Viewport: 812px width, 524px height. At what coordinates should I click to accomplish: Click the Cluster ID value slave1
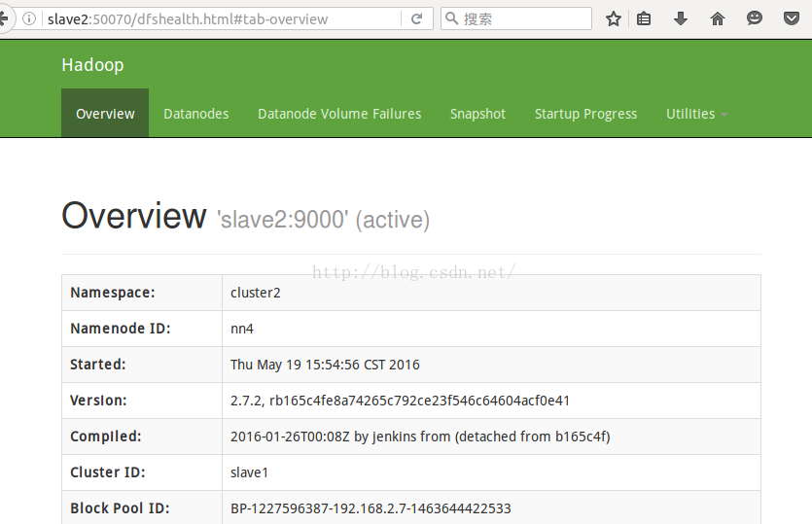(249, 472)
